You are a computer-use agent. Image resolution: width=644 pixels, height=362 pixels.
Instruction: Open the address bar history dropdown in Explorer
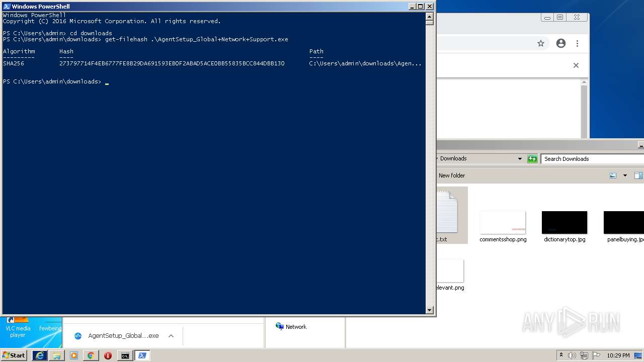coord(520,159)
